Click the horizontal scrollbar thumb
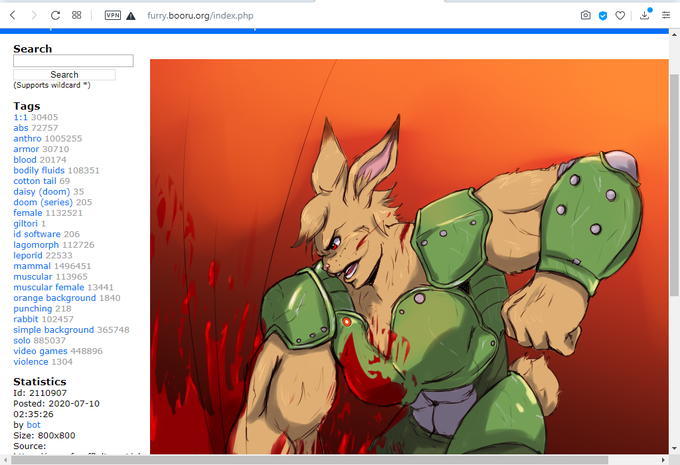Image resolution: width=680 pixels, height=465 pixels. [309, 460]
